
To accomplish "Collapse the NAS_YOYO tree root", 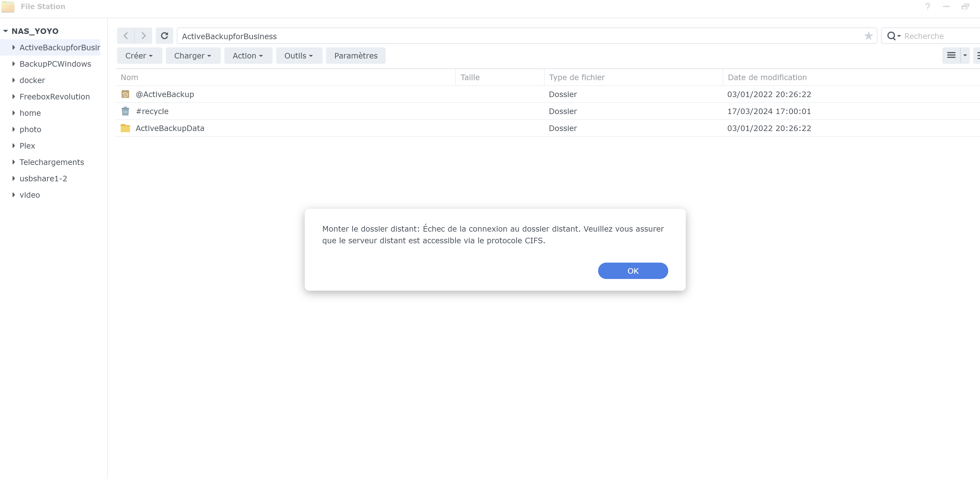I will click(6, 31).
